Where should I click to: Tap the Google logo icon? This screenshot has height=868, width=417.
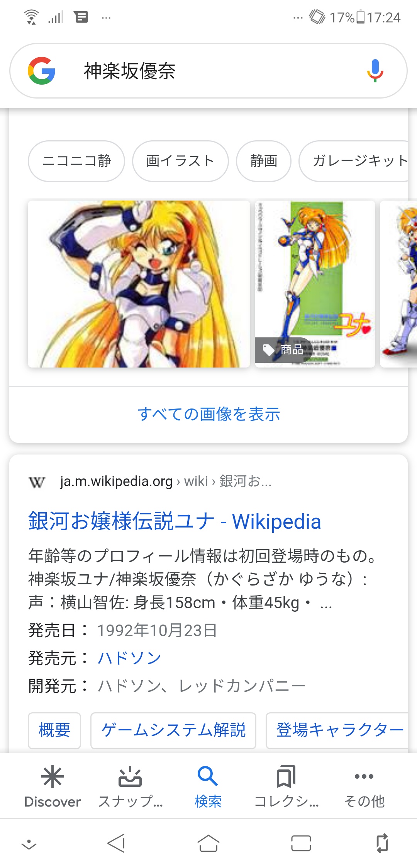click(41, 71)
